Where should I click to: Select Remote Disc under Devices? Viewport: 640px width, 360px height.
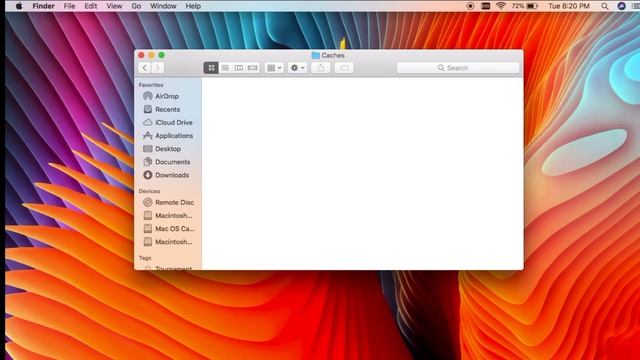168,202
